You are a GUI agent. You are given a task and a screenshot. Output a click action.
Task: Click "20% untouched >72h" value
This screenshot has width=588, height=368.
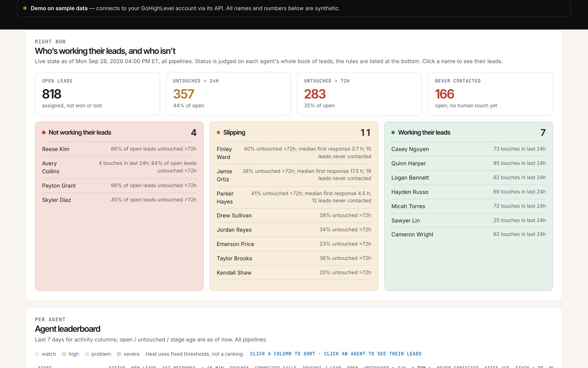[345, 272]
